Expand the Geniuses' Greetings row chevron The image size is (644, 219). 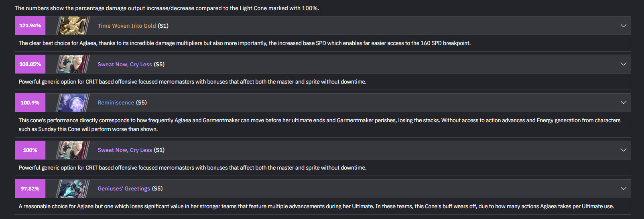click(623, 189)
